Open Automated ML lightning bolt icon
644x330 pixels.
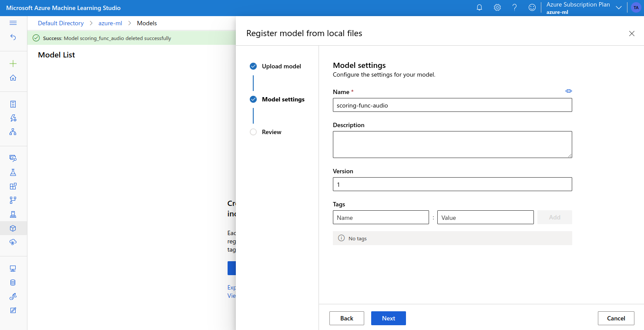coord(13,118)
